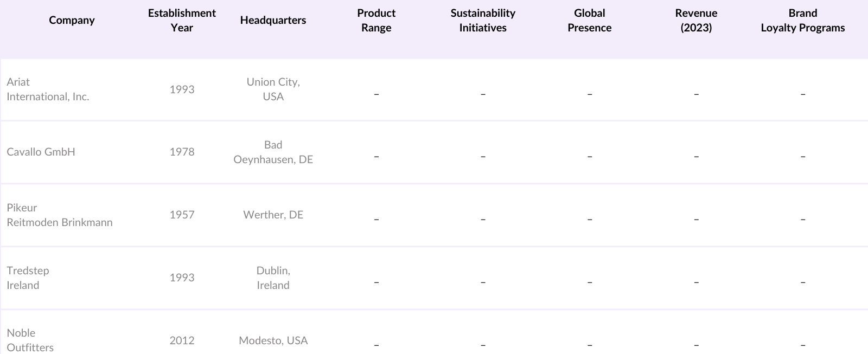
Task: Select the Revenue (2023) column header
Action: [x=696, y=20]
